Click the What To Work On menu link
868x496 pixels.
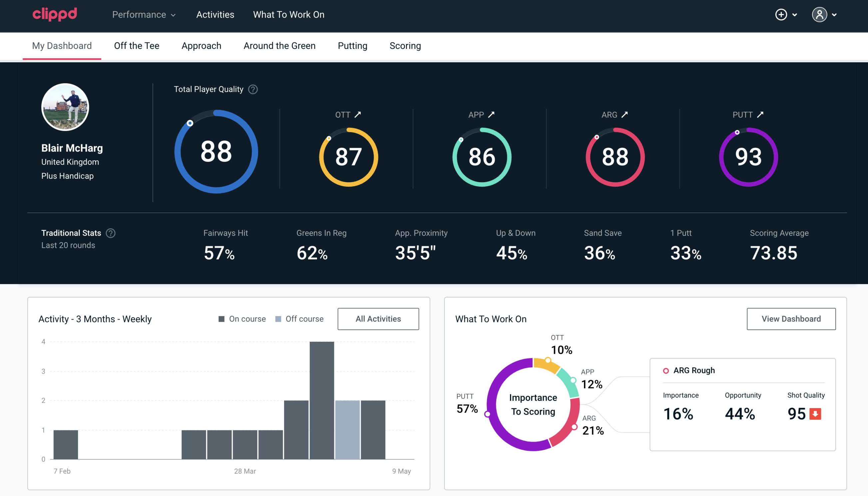288,15
